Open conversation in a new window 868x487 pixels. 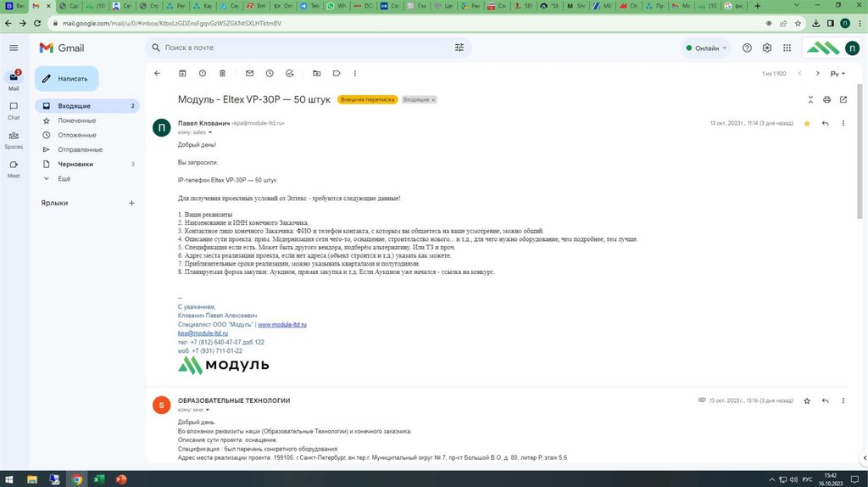tap(843, 100)
